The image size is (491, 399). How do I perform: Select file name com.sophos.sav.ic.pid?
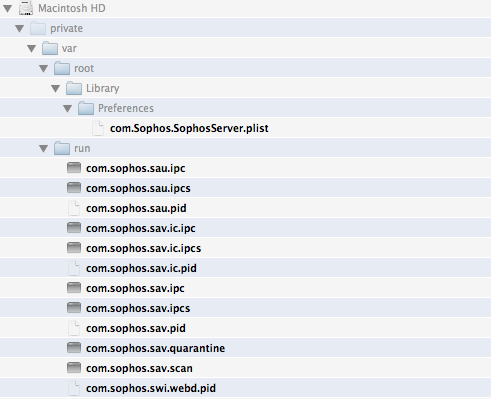[x=141, y=269]
